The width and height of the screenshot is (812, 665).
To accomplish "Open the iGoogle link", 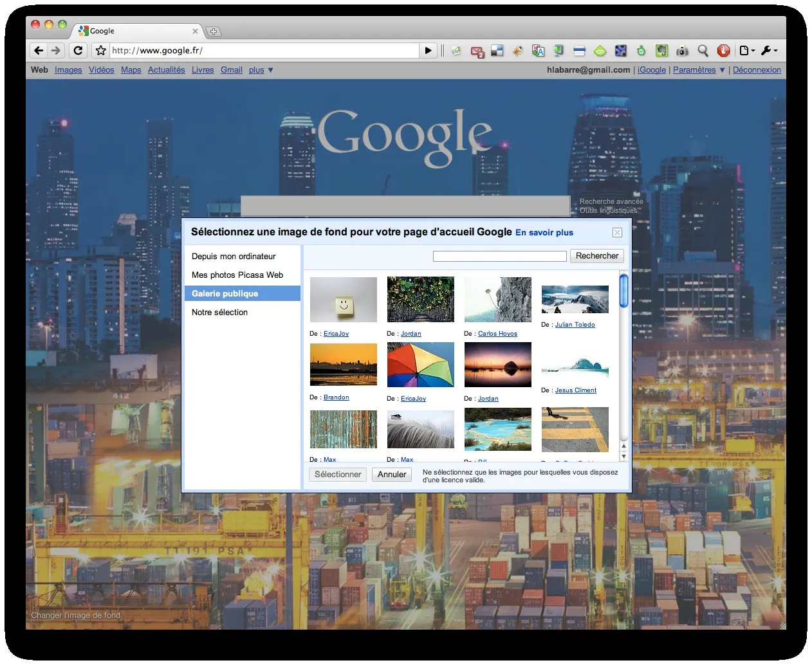I will [652, 70].
